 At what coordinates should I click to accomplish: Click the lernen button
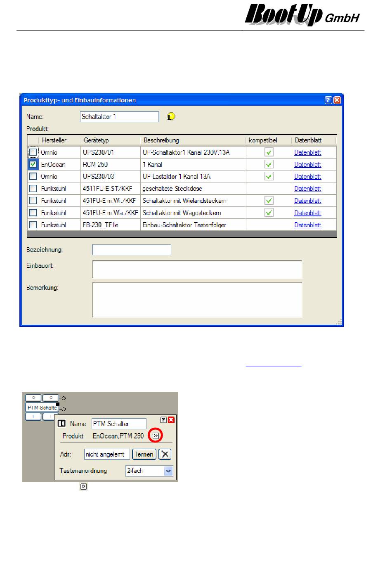tap(144, 455)
